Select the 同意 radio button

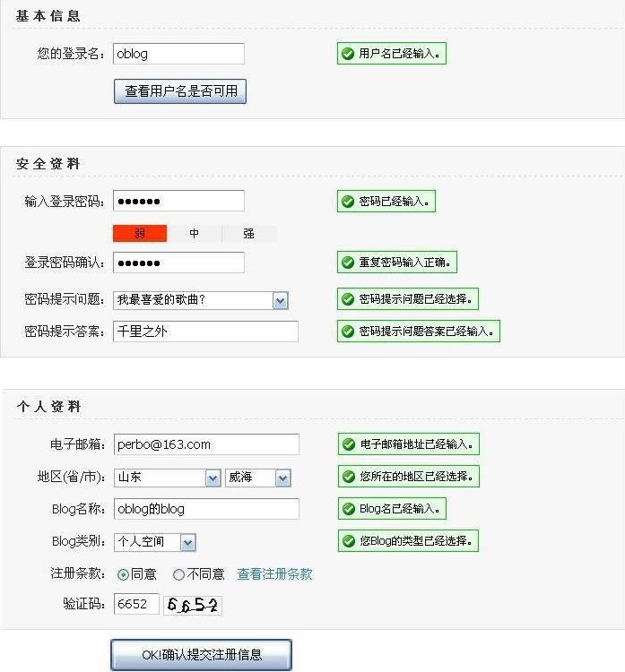[123, 574]
